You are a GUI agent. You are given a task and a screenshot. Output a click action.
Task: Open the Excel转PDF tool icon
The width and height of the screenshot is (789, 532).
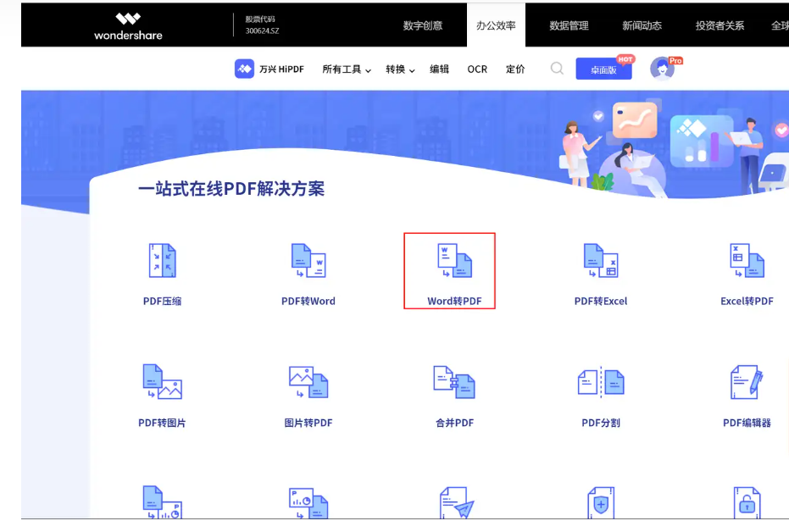746,261
